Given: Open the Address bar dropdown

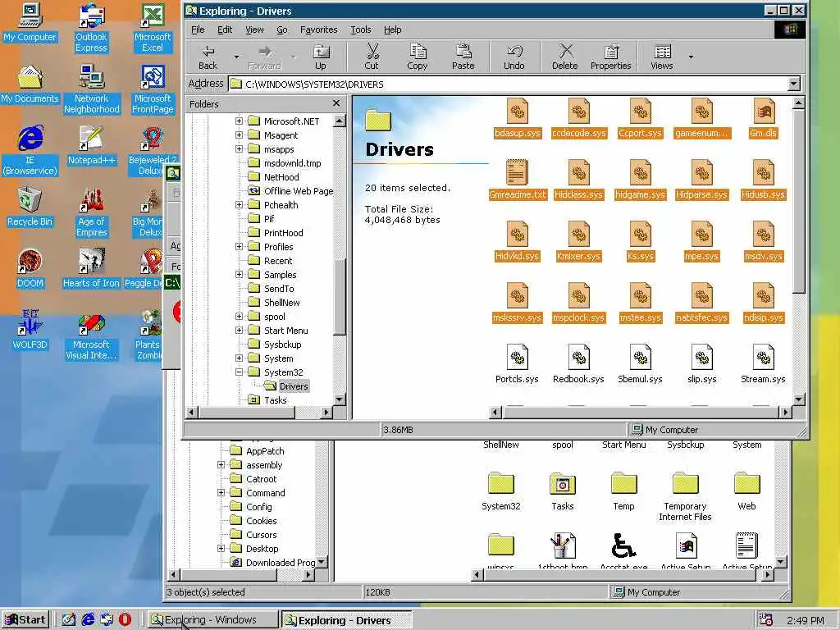Looking at the screenshot, I should pyautogui.click(x=794, y=84).
